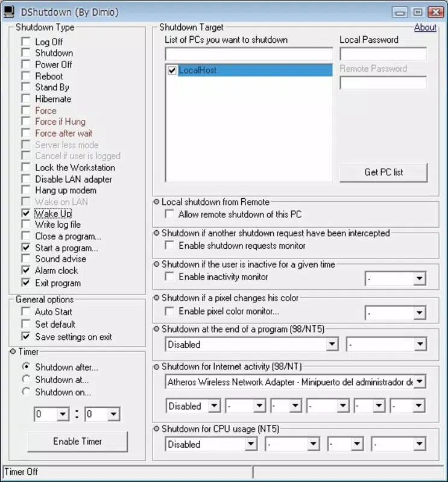448x482 pixels.
Task: Toggle the Timer section indicator dot
Action: tap(13, 351)
